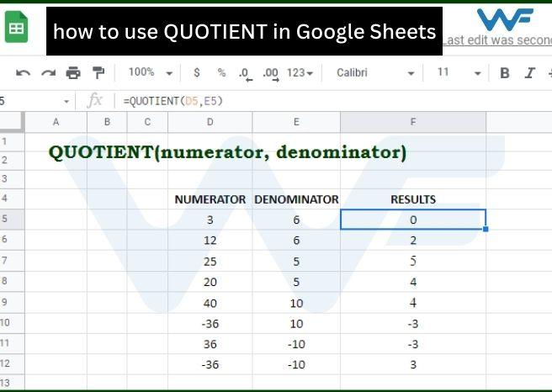Select row 9 header

pyautogui.click(x=13, y=302)
